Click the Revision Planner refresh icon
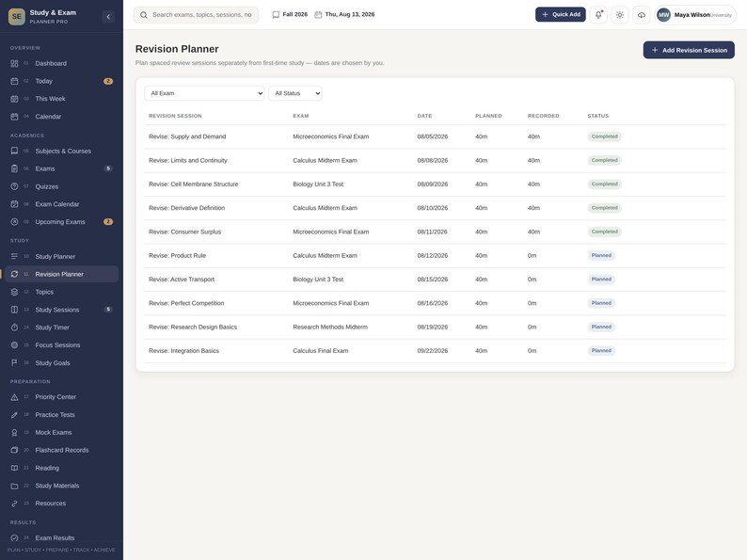Viewport: 747px width, 560px height. tap(14, 274)
